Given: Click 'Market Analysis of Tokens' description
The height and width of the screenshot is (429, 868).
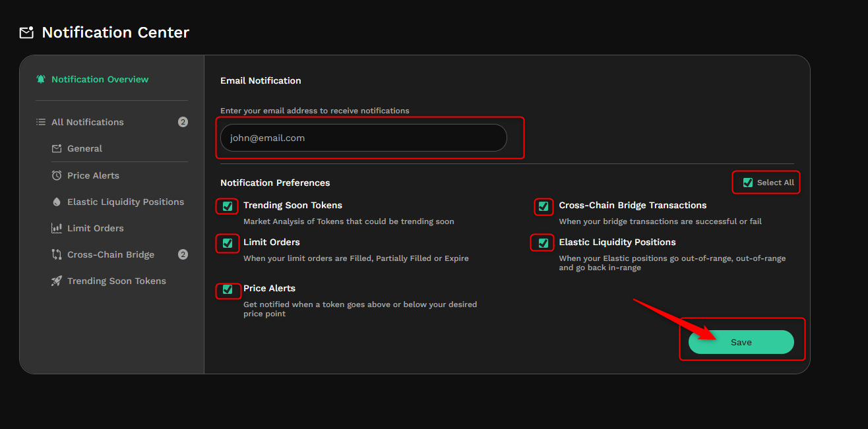Looking at the screenshot, I should coord(349,221).
